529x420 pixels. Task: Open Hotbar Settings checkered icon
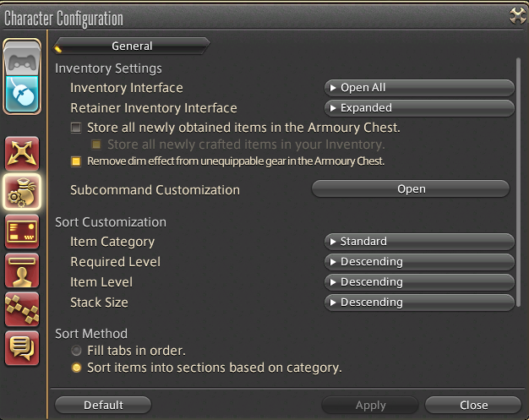(x=22, y=309)
